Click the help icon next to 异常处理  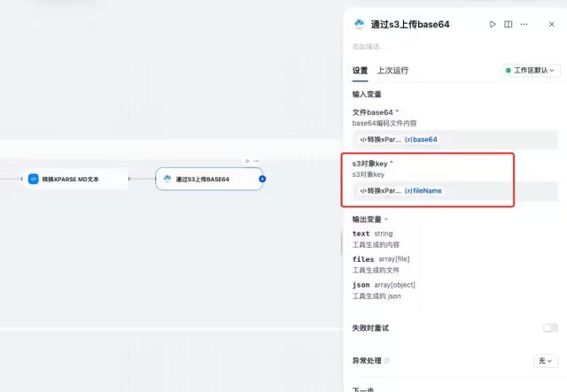[x=386, y=360]
